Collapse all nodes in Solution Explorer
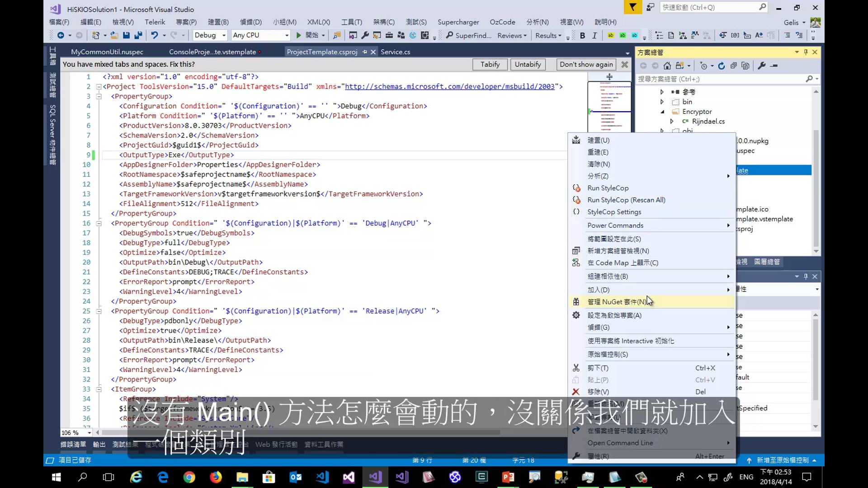Screen dimensions: 868x488 734,66
